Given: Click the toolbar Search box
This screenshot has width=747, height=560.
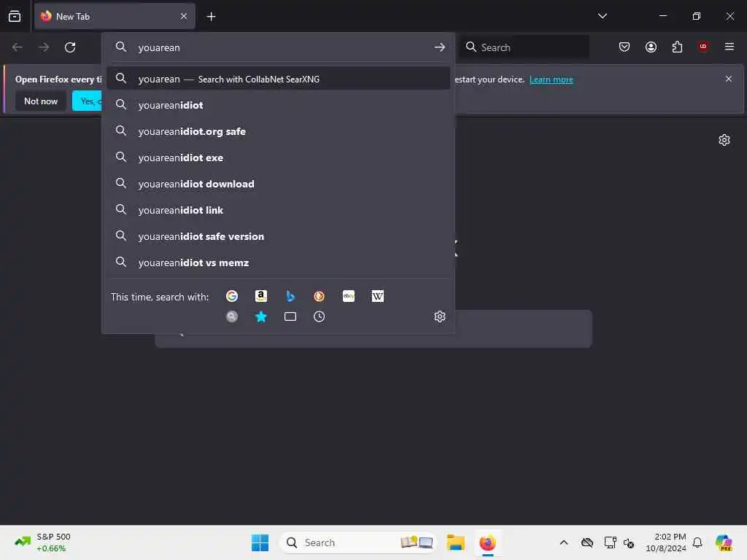Looking at the screenshot, I should 524,47.
